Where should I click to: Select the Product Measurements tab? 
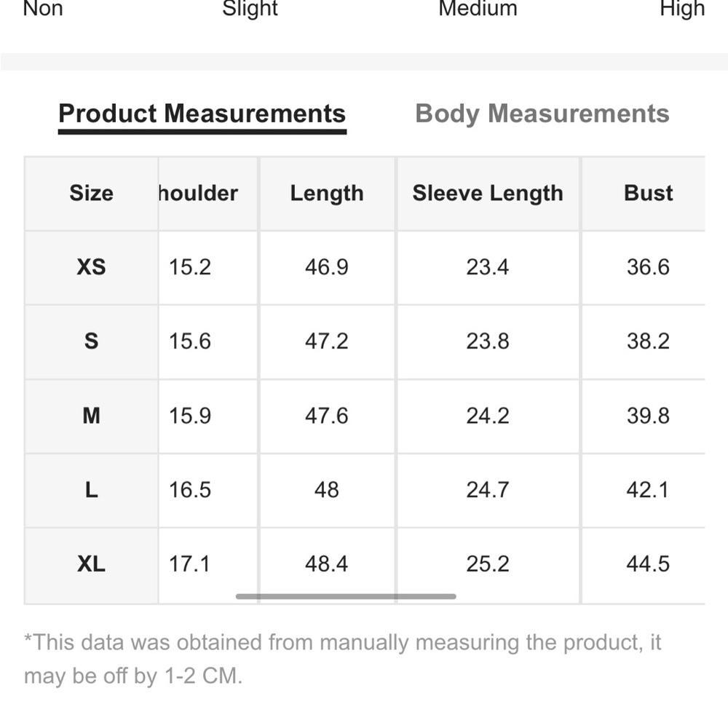click(x=202, y=114)
